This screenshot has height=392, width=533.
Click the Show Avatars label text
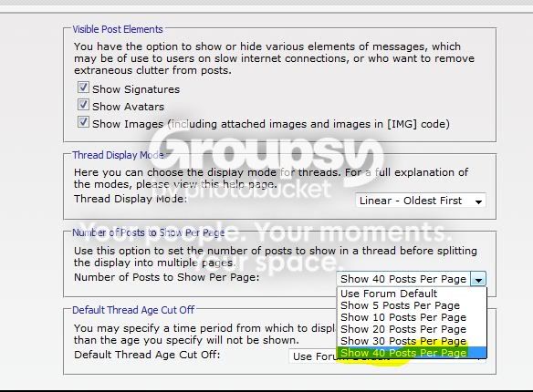pos(128,107)
